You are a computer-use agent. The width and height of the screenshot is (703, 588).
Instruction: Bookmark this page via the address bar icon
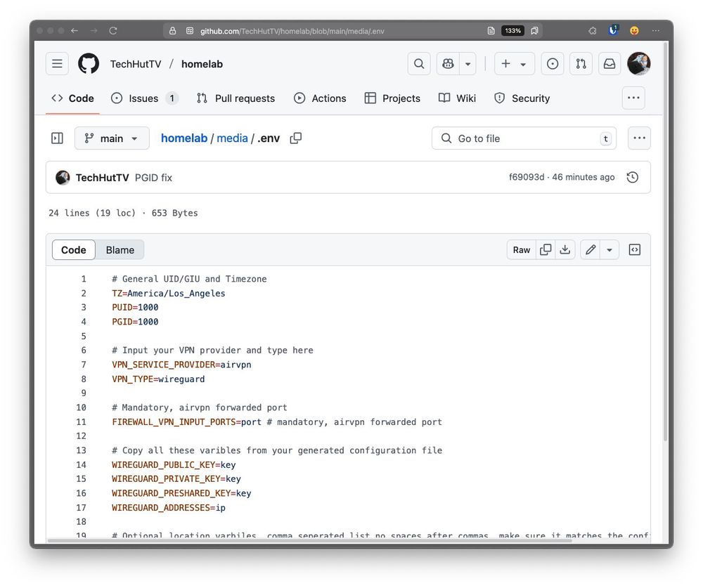(534, 30)
